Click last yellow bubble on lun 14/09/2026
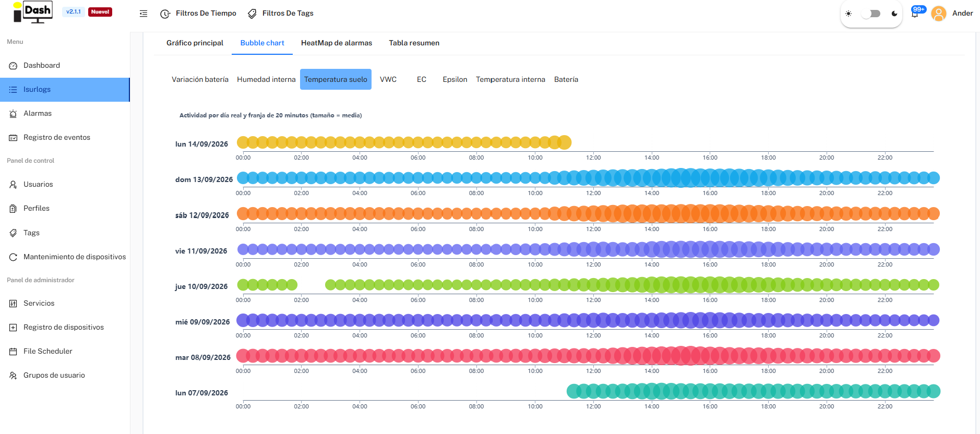980x434 pixels. [x=565, y=142]
